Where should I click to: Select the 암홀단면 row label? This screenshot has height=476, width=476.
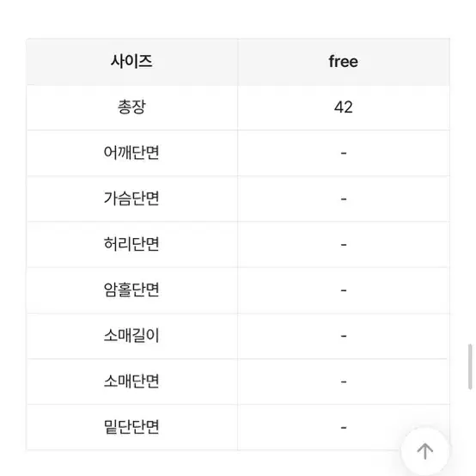coord(131,290)
